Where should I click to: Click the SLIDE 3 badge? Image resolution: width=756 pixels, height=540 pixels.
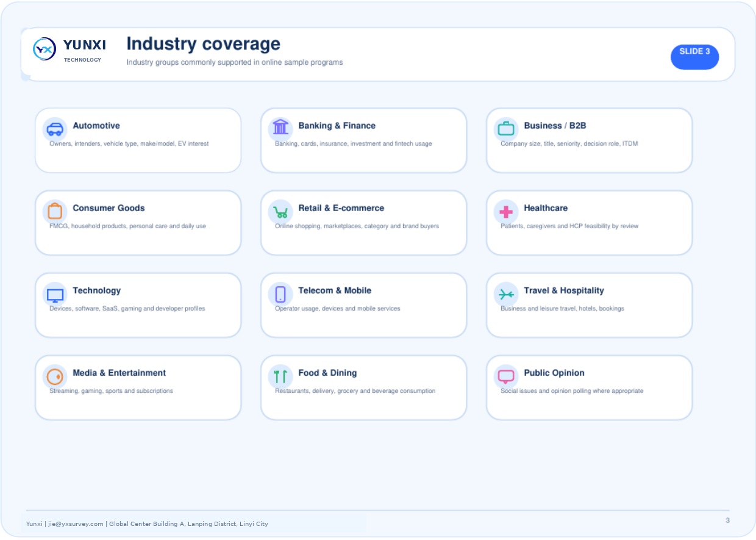[x=695, y=57]
